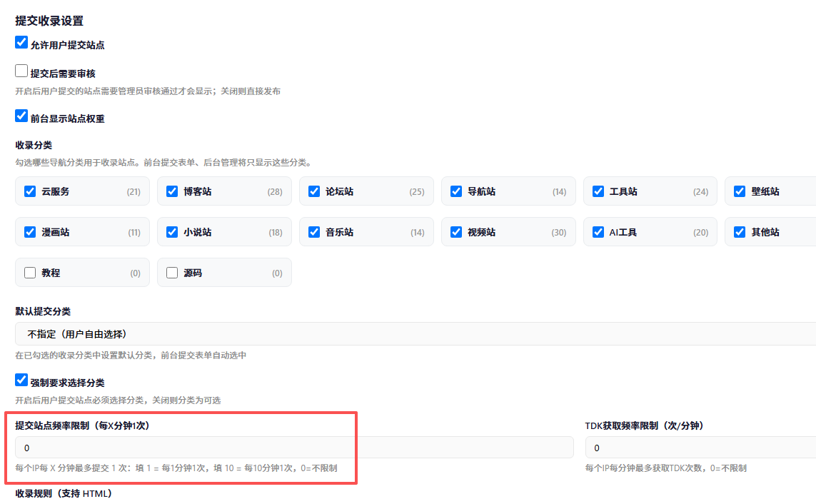Click the (28) count in 博客站 card
Viewport: 816px width, 504px height.
coord(275,192)
